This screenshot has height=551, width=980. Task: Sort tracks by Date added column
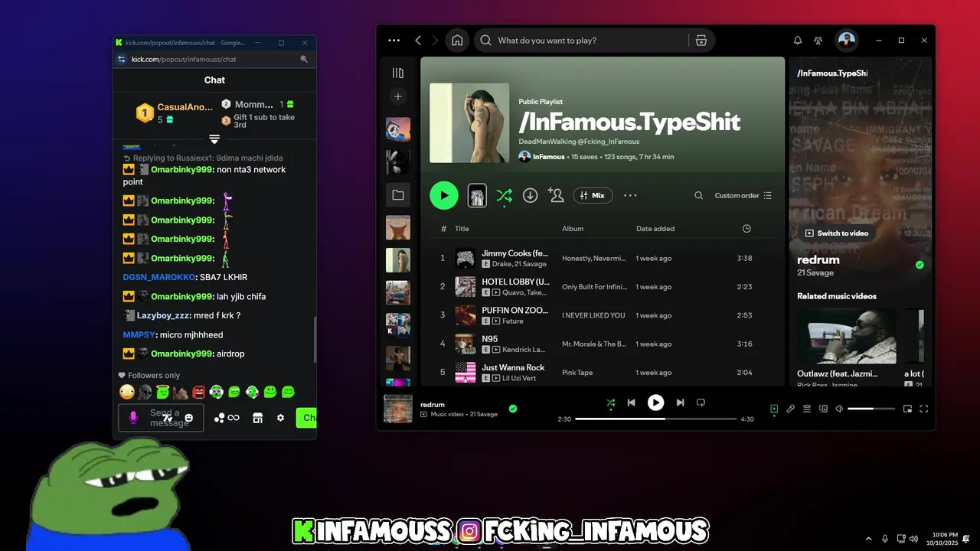655,228
